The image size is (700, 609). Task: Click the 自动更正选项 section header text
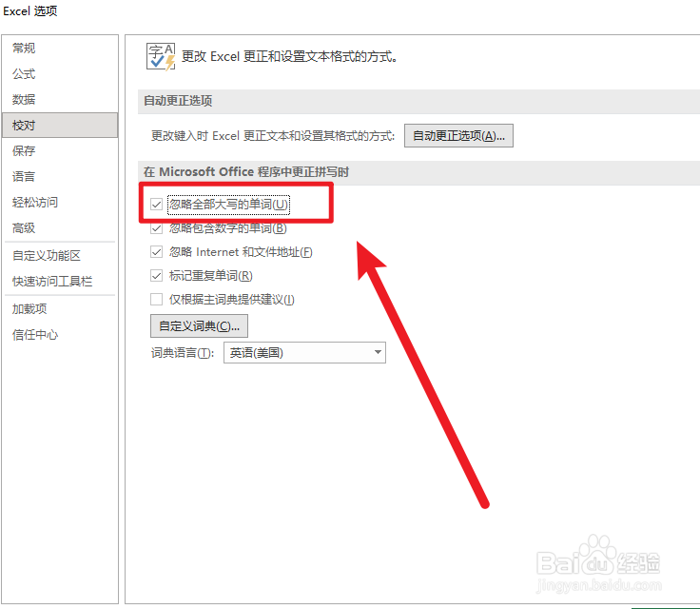tap(178, 101)
